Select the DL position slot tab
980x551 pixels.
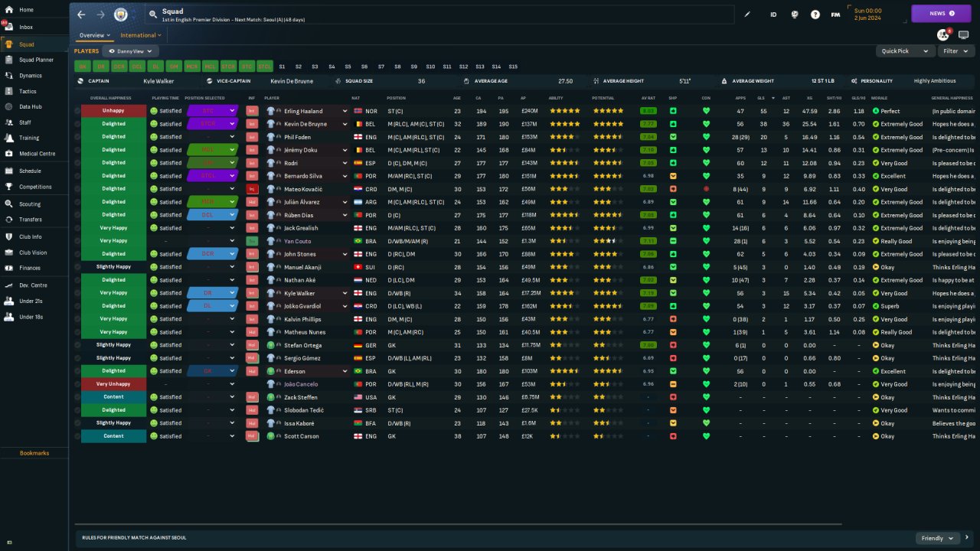(155, 67)
